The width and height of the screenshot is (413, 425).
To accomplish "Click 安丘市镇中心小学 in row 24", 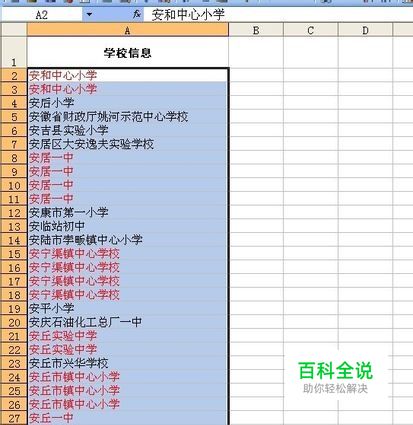I will pyautogui.click(x=128, y=377).
